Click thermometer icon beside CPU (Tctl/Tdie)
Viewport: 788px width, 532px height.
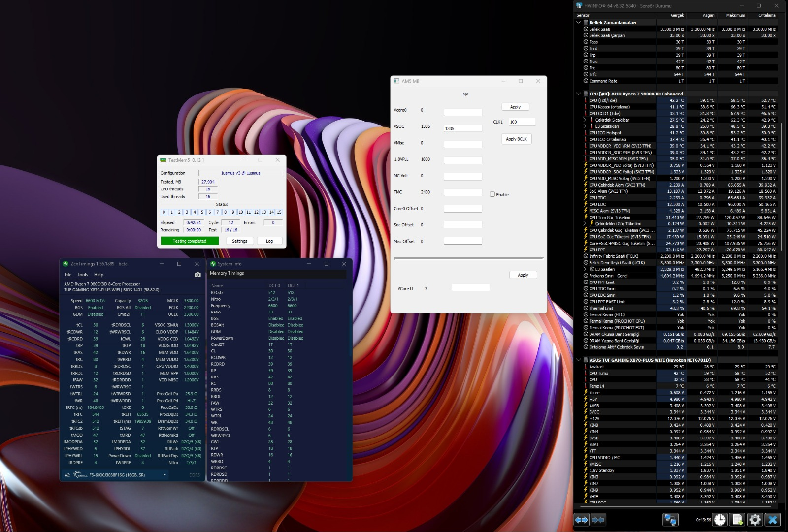pyautogui.click(x=586, y=100)
